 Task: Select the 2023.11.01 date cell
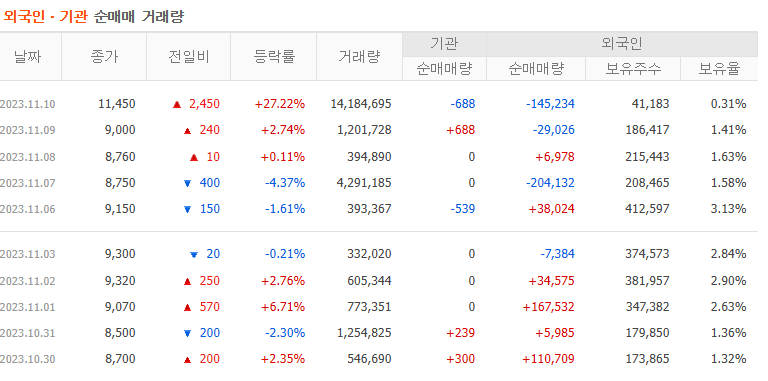tap(27, 307)
